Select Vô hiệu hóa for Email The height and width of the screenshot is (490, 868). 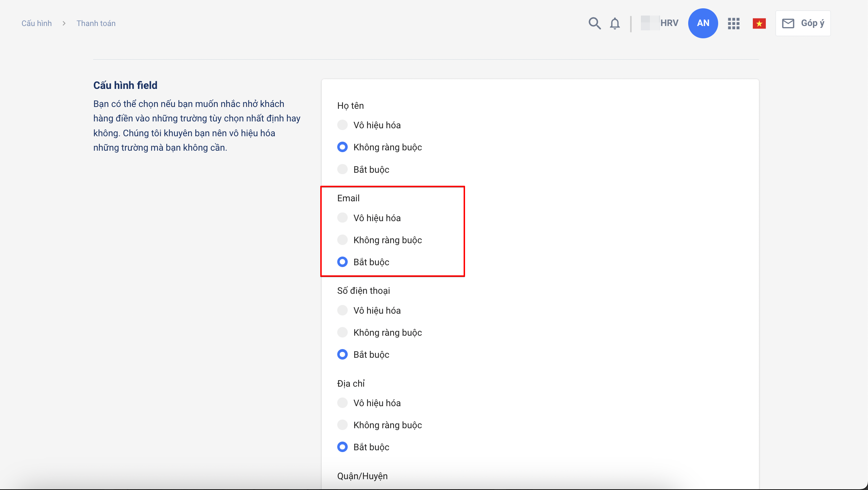click(x=342, y=218)
